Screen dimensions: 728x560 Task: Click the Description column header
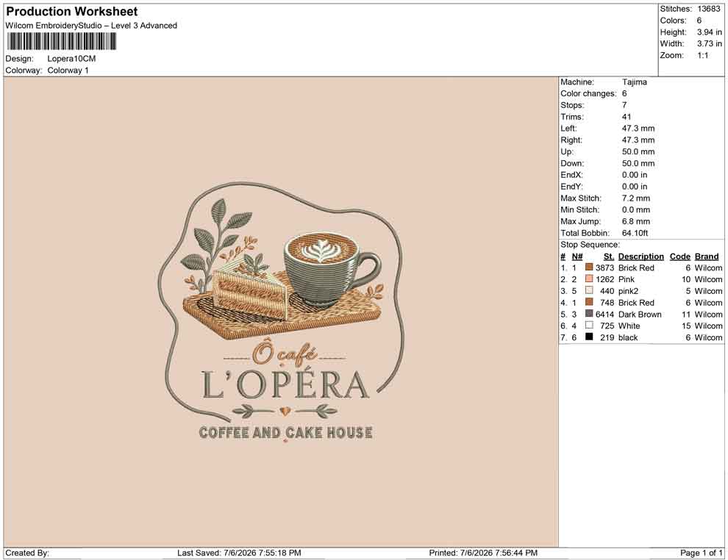pos(640,256)
